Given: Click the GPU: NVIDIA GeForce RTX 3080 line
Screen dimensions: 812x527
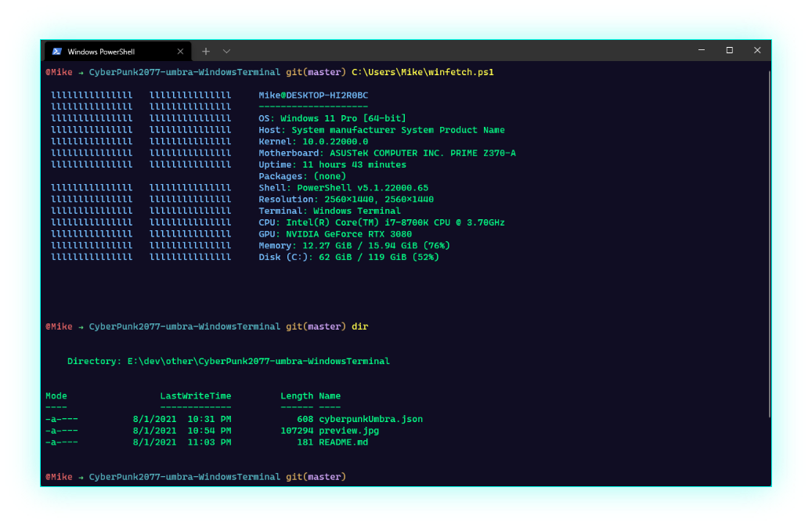Looking at the screenshot, I should coord(335,234).
